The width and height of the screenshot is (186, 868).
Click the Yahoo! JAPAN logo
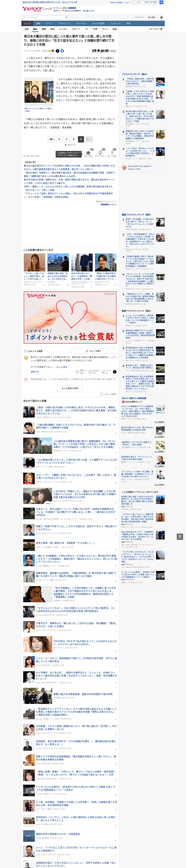tap(32, 9)
